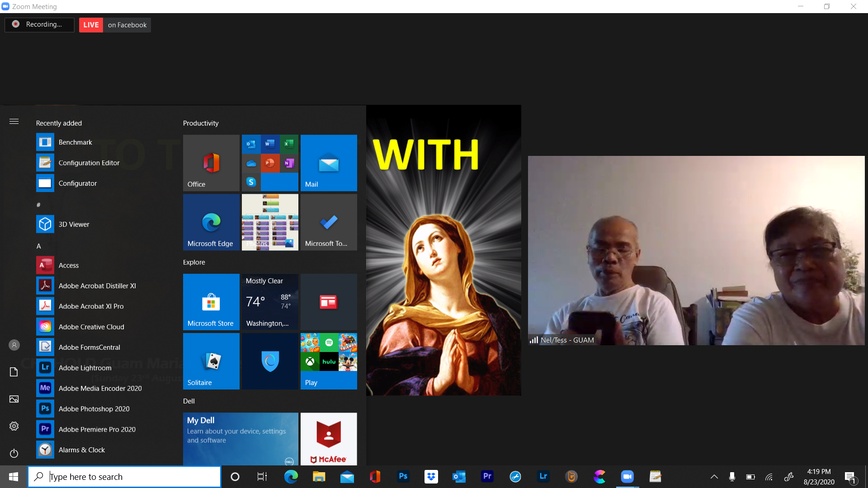Image resolution: width=868 pixels, height=488 pixels.
Task: Open Premiere Pro from the taskbar
Action: [x=487, y=477]
